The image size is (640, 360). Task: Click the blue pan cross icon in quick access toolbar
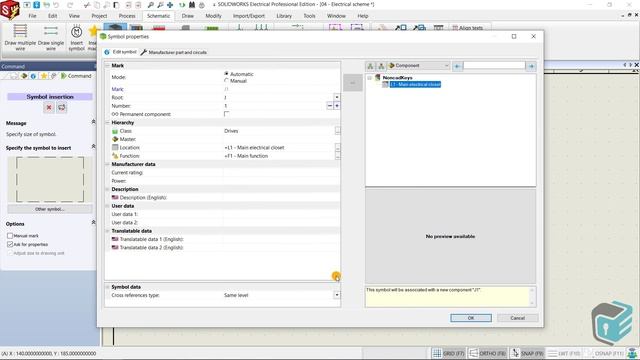(170, 5)
